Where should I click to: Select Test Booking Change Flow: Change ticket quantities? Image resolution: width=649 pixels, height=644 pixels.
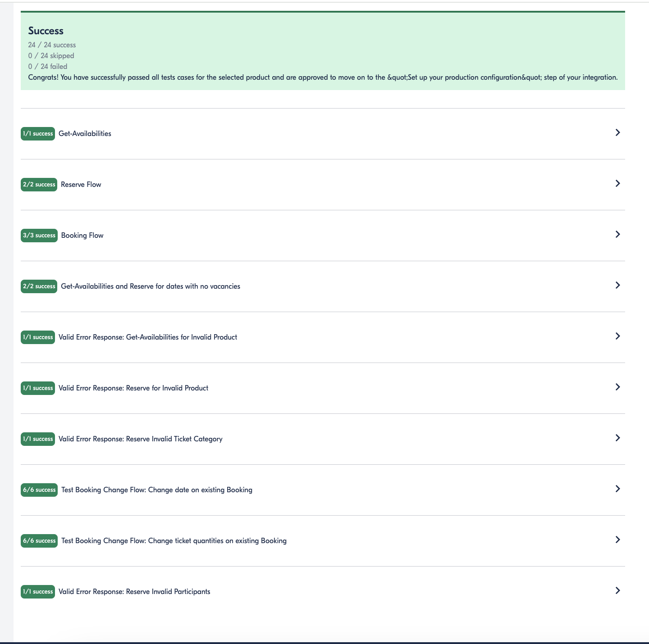(174, 541)
